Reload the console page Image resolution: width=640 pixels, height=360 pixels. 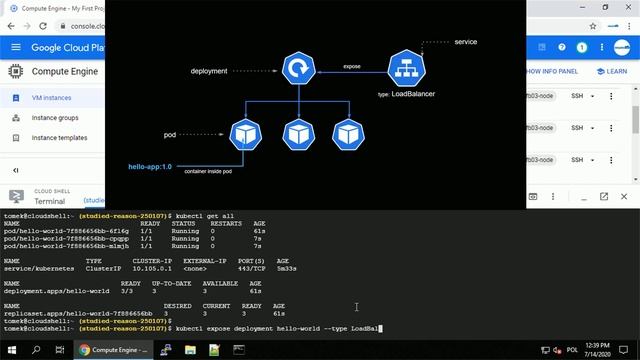pyautogui.click(x=43, y=26)
